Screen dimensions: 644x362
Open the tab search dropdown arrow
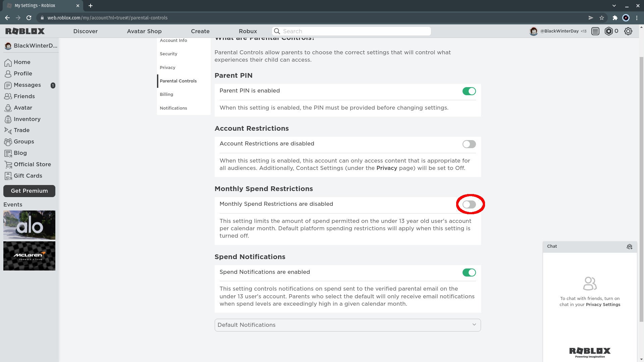click(x=614, y=6)
